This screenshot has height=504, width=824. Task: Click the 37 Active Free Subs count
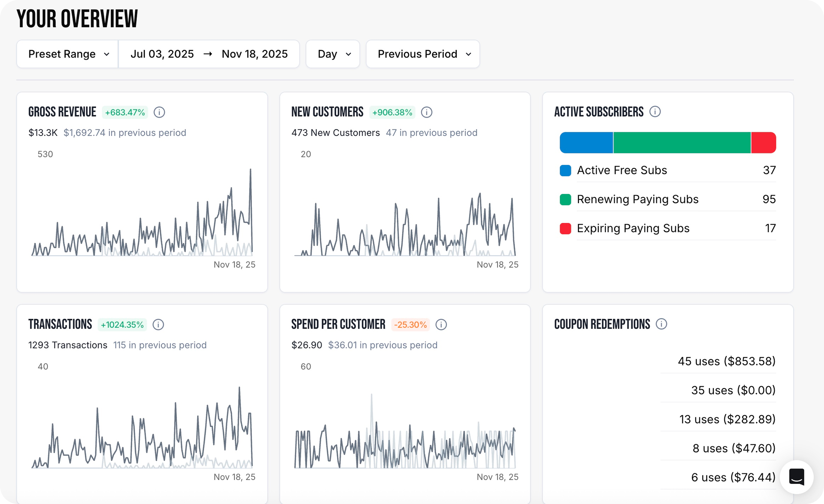click(769, 170)
